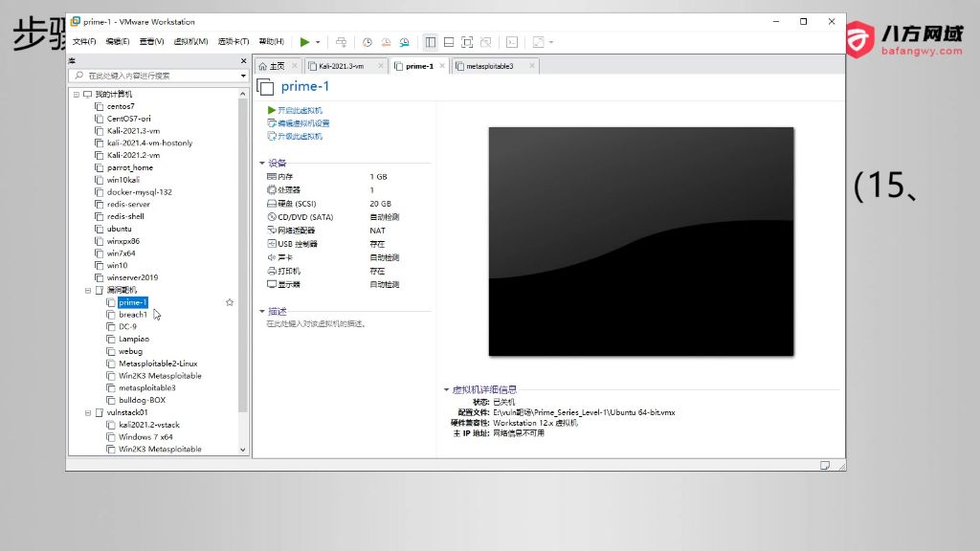Select breach1 VM in the library

[x=133, y=315]
